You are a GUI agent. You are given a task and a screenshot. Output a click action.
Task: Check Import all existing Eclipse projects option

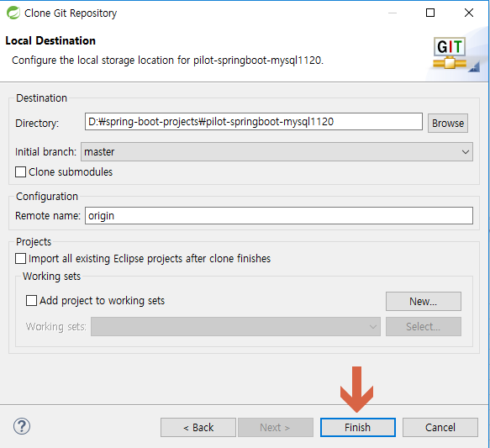point(21,259)
